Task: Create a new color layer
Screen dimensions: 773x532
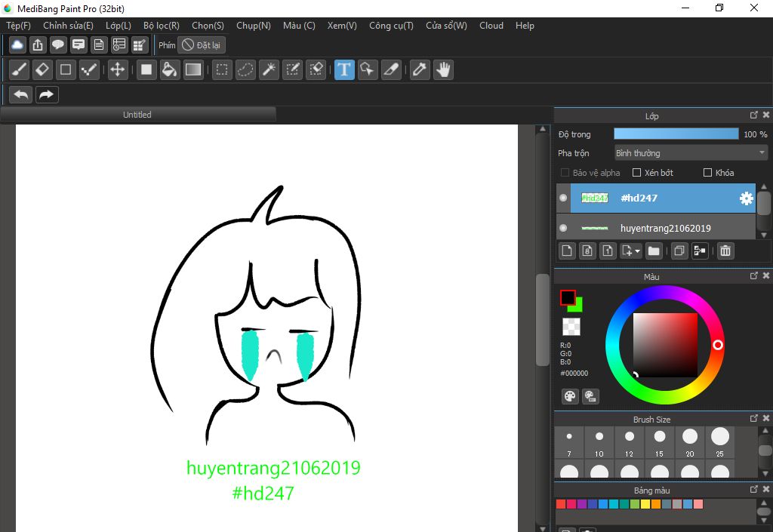Action: (x=567, y=251)
